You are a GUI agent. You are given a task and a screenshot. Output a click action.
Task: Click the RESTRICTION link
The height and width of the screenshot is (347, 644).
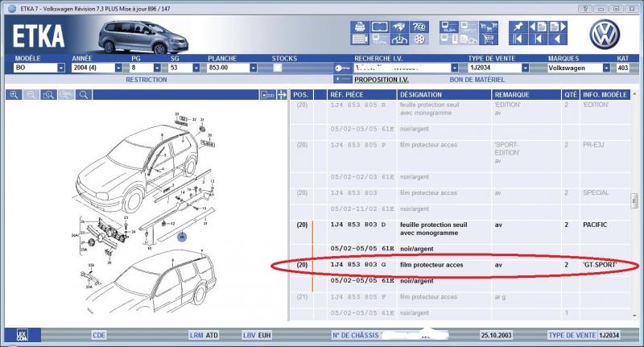(x=147, y=80)
